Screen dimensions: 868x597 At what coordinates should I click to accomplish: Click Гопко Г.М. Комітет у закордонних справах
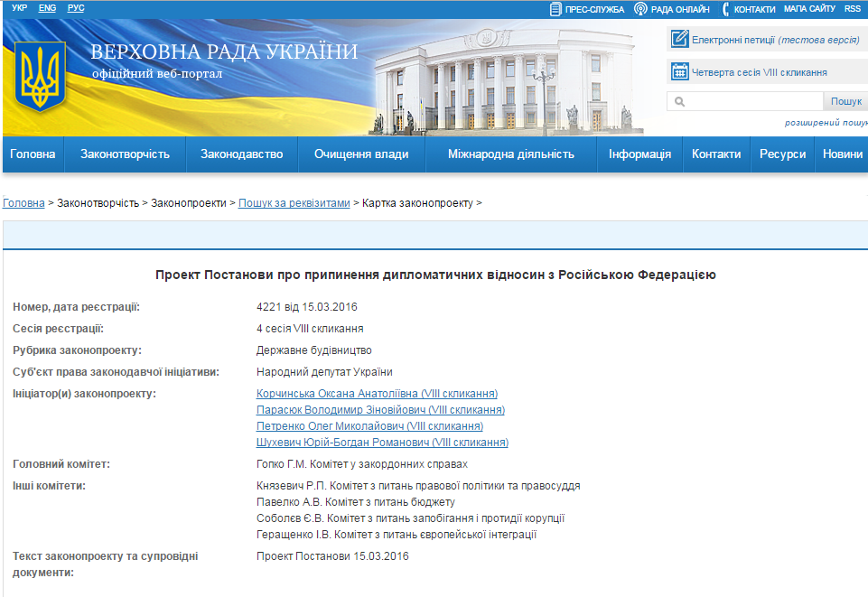click(x=362, y=464)
